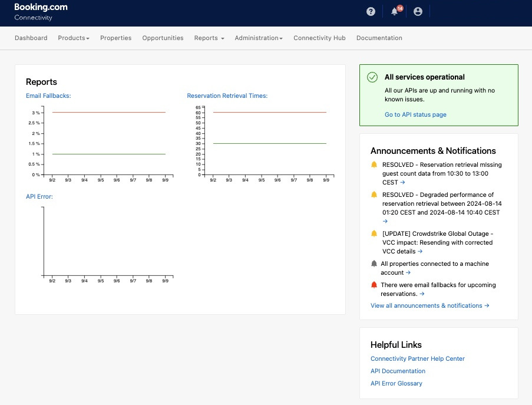Open the Opportunities page
The width and height of the screenshot is (532, 405).
(x=163, y=38)
